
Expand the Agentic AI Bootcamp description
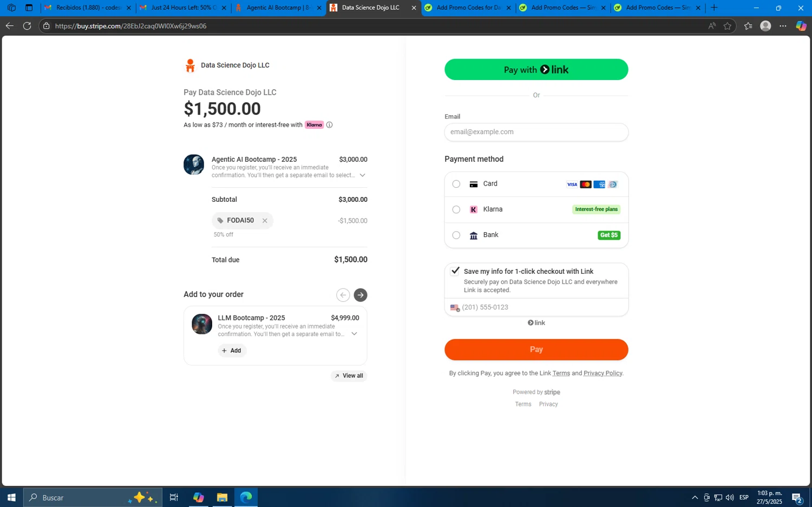pos(363,175)
